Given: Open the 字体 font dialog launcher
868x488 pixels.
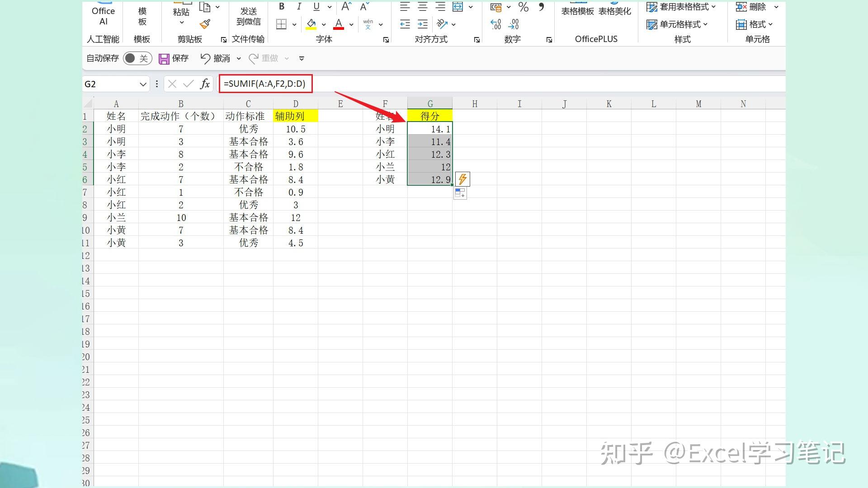Looking at the screenshot, I should pyautogui.click(x=386, y=40).
